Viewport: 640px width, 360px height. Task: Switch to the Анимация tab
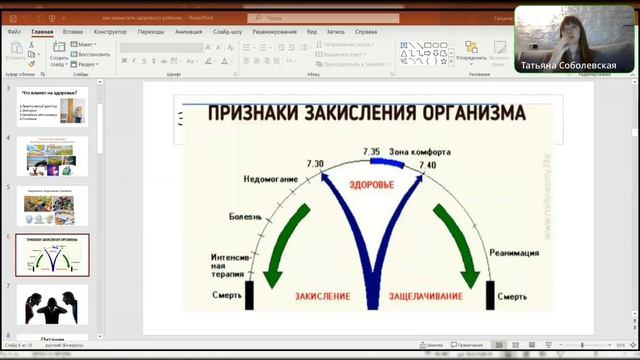point(189,31)
